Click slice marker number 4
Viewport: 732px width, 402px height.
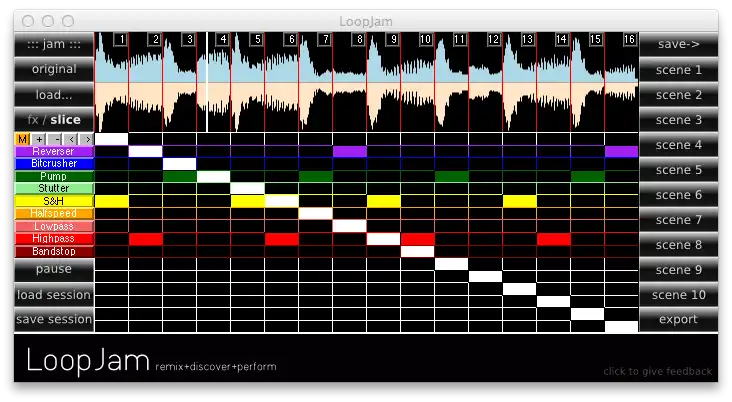[x=223, y=39]
